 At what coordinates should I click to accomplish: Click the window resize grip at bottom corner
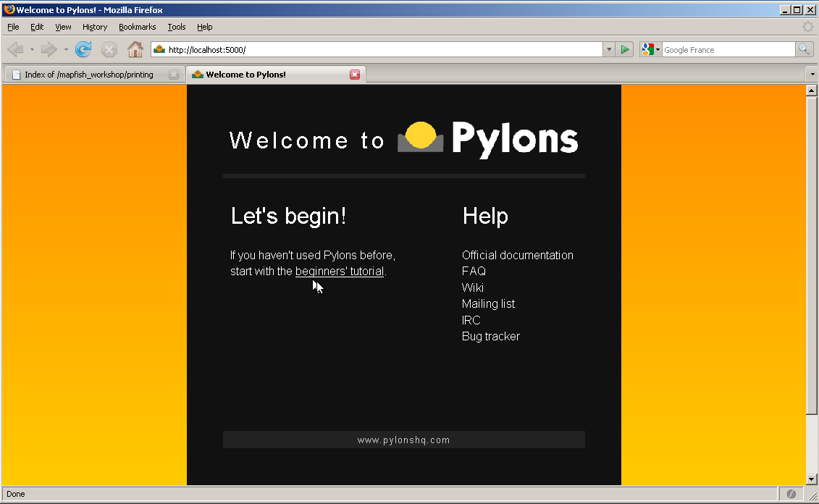(812, 497)
